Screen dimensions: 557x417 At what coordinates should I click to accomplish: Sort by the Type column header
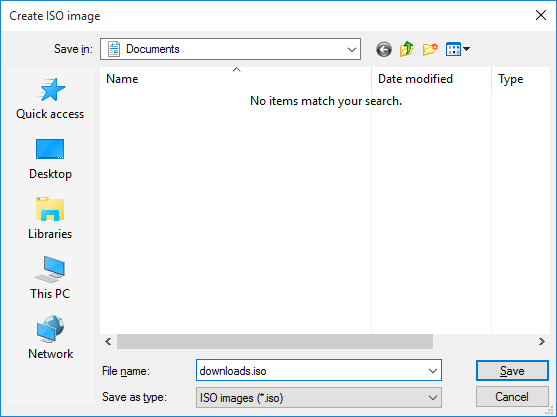521,79
